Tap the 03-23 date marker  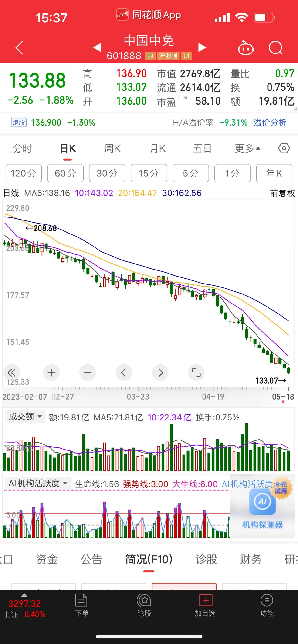[x=138, y=397]
